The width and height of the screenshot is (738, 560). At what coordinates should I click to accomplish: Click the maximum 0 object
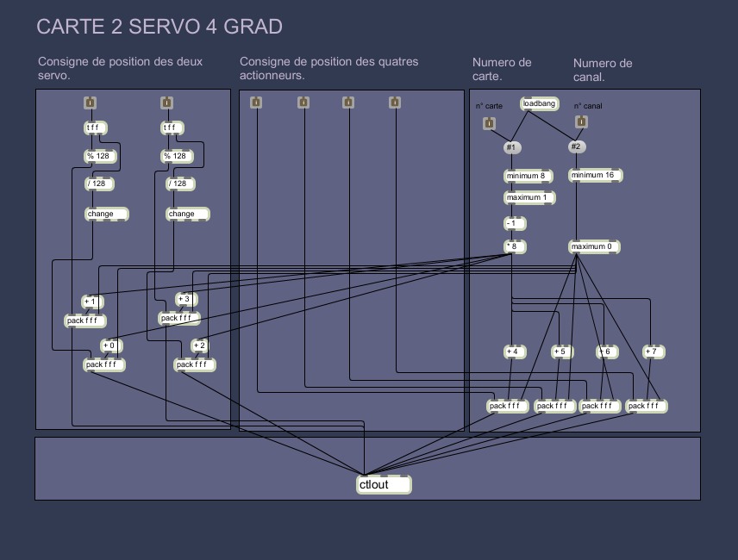[594, 247]
